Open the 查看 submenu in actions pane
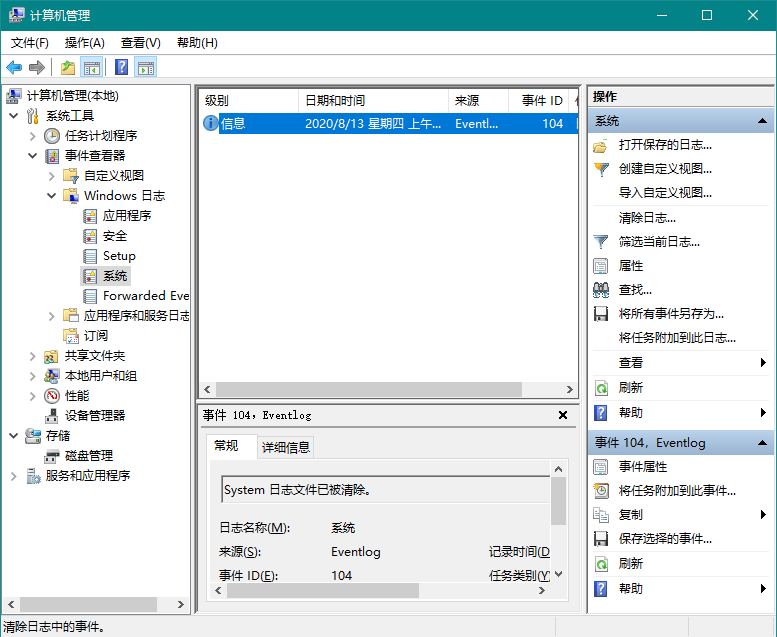Viewport: 777px width, 637px height. pyautogui.click(x=681, y=363)
